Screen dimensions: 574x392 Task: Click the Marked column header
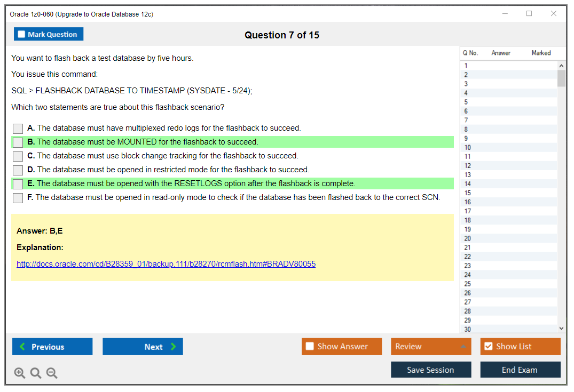pos(541,53)
